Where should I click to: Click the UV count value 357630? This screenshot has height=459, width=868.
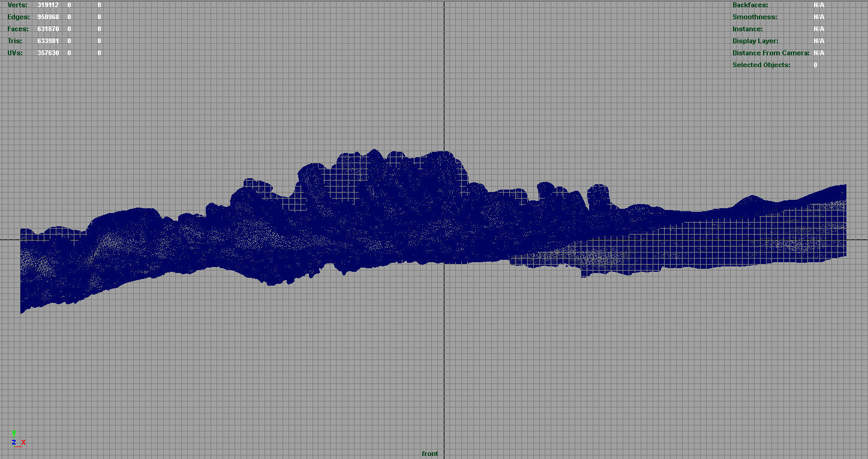pyautogui.click(x=48, y=53)
